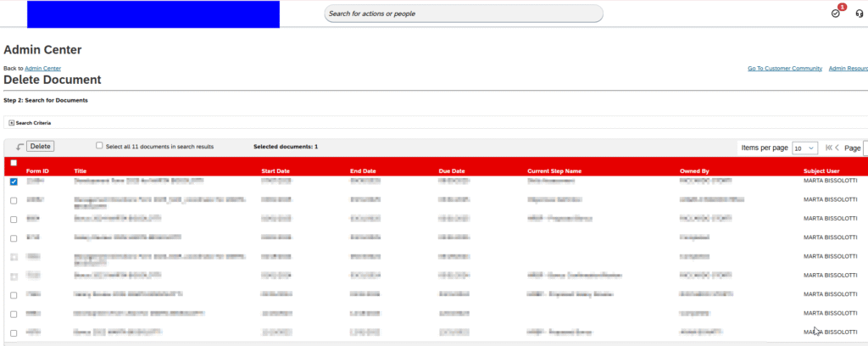This screenshot has height=346, width=868.
Task: Tick Select all 11 documents checkbox
Action: (x=99, y=146)
